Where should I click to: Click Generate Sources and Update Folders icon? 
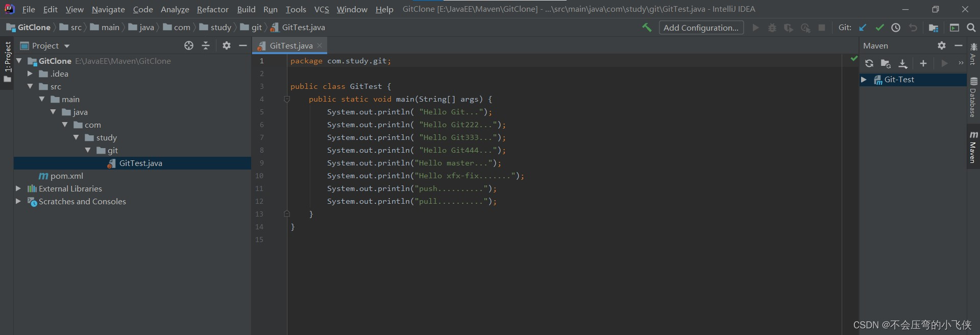886,64
